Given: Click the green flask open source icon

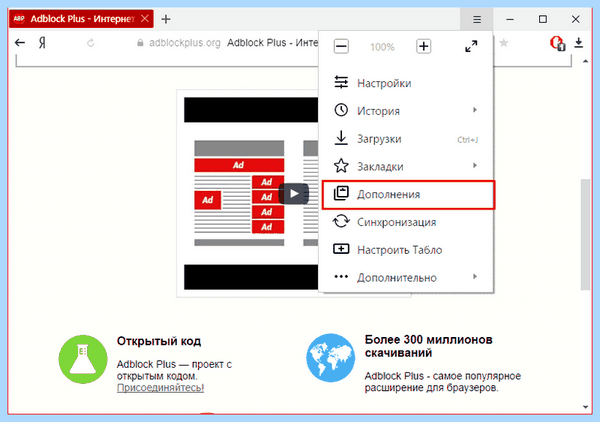Looking at the screenshot, I should 83,359.
